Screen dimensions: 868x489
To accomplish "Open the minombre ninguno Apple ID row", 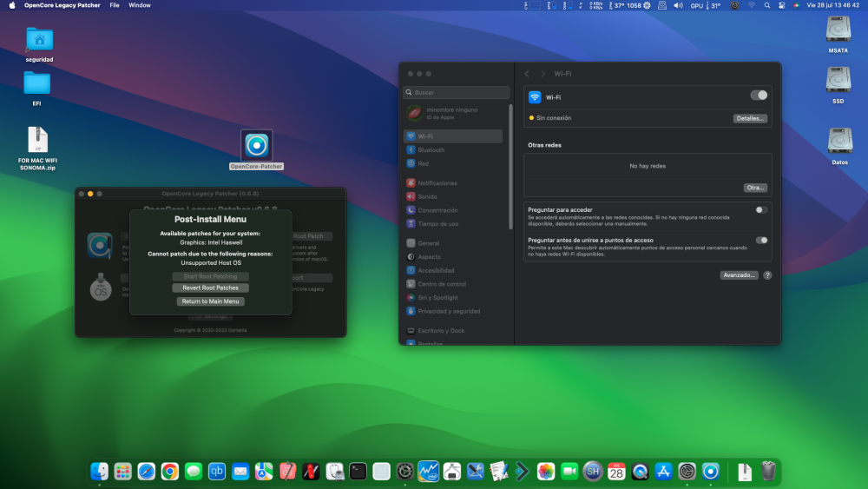I will coord(453,113).
